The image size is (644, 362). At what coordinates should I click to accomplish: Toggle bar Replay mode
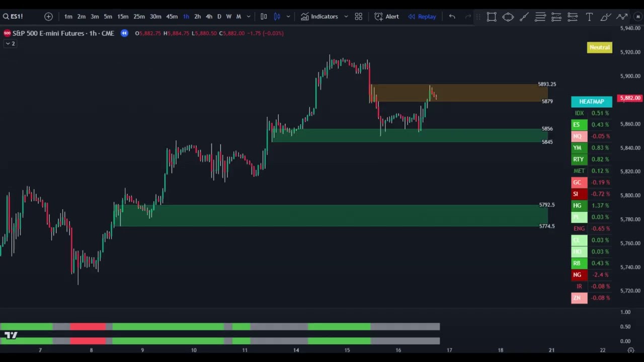click(x=422, y=17)
